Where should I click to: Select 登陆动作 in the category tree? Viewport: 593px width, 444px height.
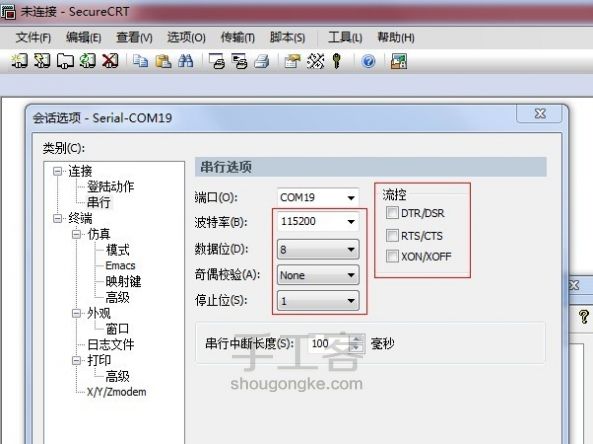110,186
